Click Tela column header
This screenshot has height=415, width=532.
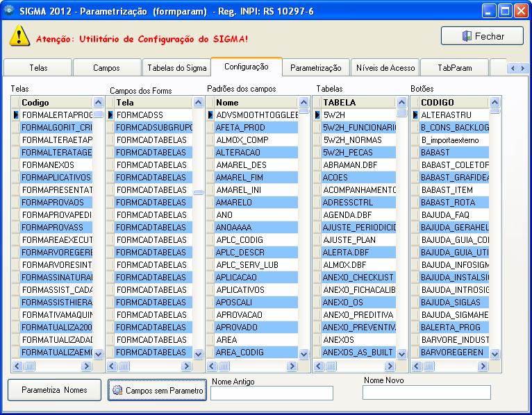(153, 103)
